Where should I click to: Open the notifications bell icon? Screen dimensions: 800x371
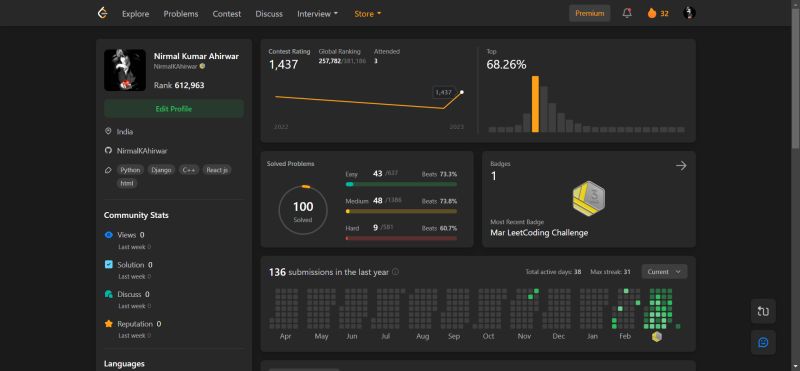click(627, 13)
